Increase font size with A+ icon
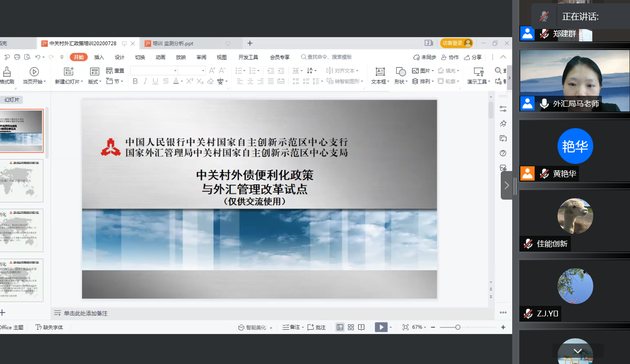The image size is (630, 364). pyautogui.click(x=212, y=71)
